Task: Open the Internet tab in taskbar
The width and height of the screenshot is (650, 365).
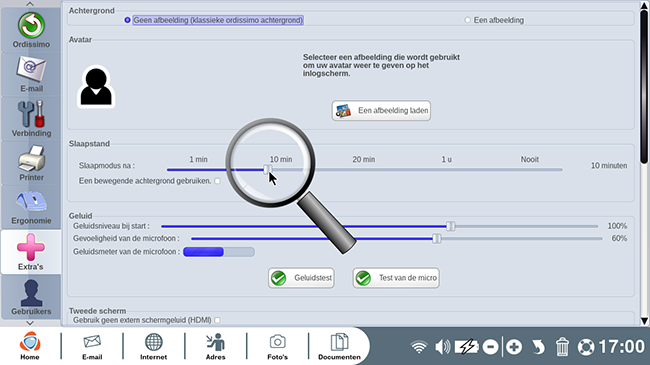Action: tap(153, 346)
